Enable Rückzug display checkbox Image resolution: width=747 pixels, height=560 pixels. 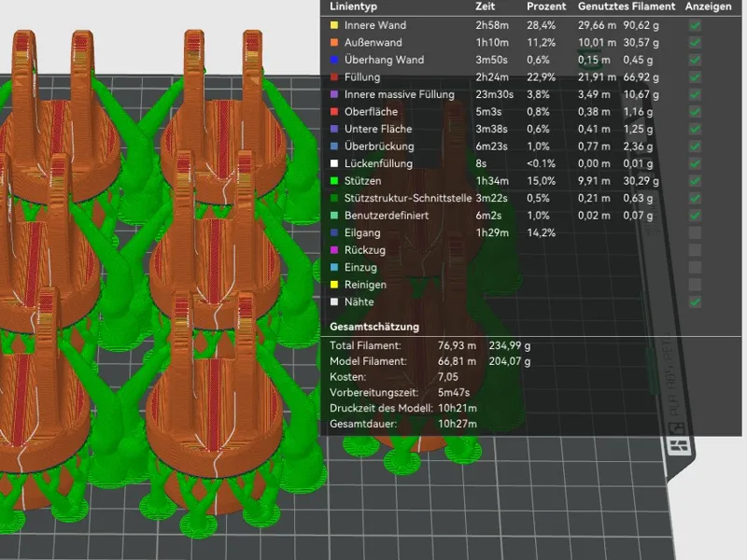(x=695, y=250)
